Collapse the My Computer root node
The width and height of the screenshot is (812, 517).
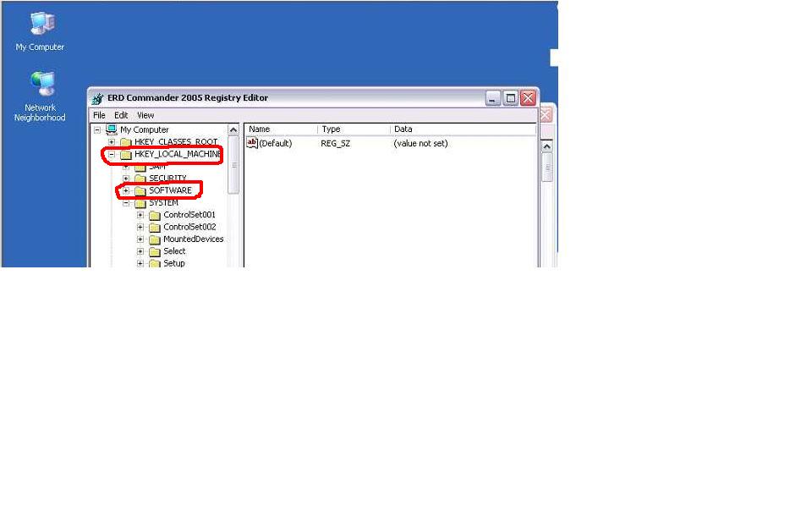point(97,130)
